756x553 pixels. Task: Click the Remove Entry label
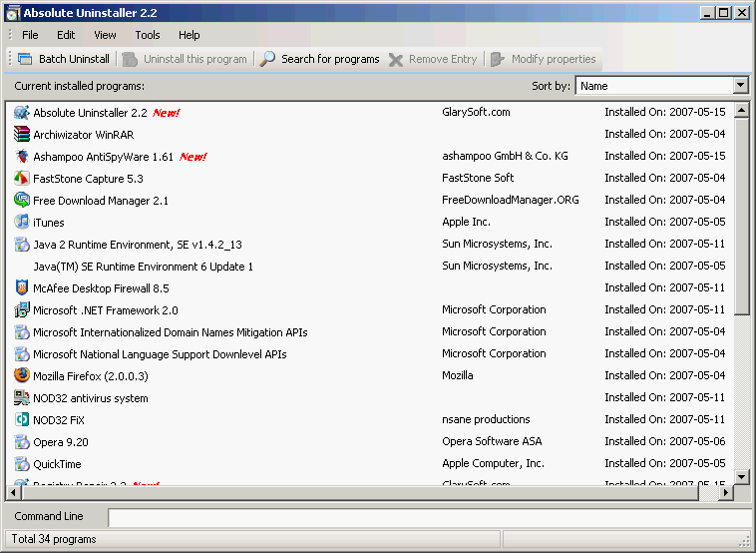click(x=443, y=59)
